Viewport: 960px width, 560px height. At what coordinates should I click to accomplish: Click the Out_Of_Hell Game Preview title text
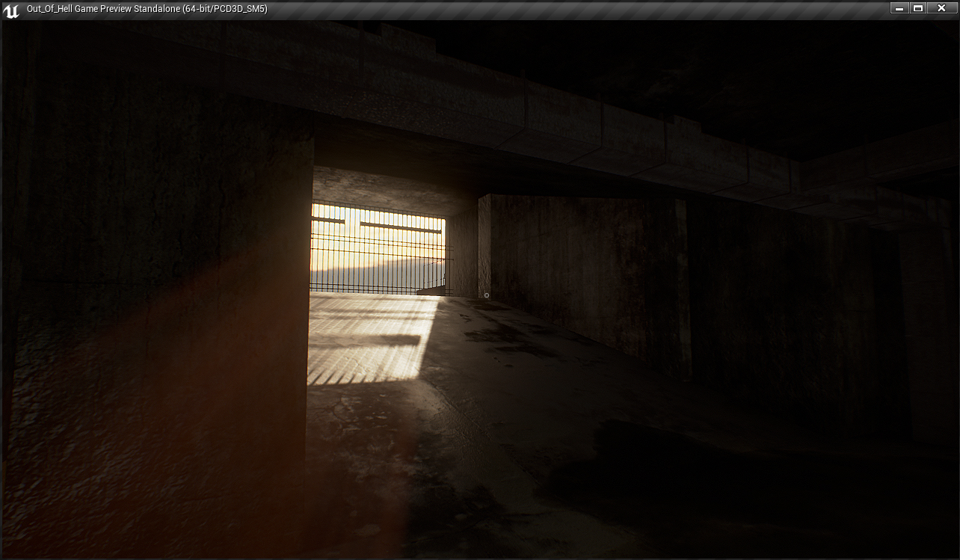pyautogui.click(x=147, y=9)
